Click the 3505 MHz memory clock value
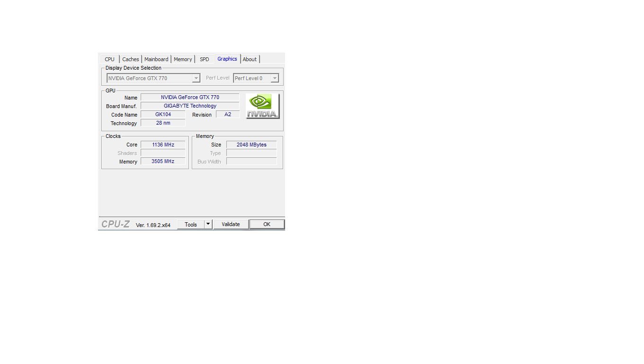 [x=163, y=161]
